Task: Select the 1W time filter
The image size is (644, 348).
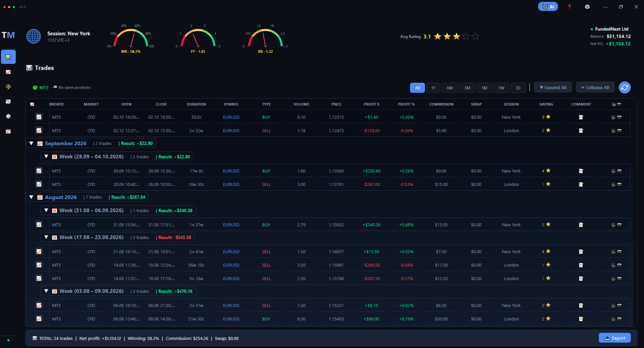Action: click(x=501, y=88)
